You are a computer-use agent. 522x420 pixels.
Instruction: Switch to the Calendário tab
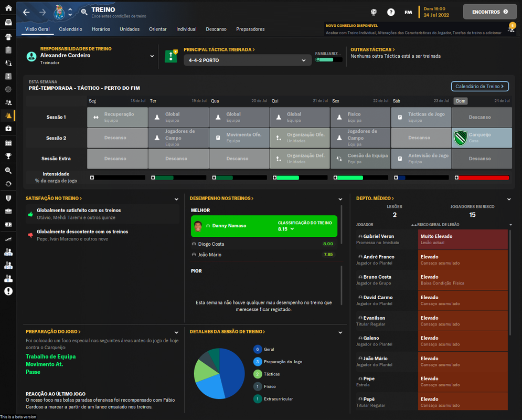71,29
